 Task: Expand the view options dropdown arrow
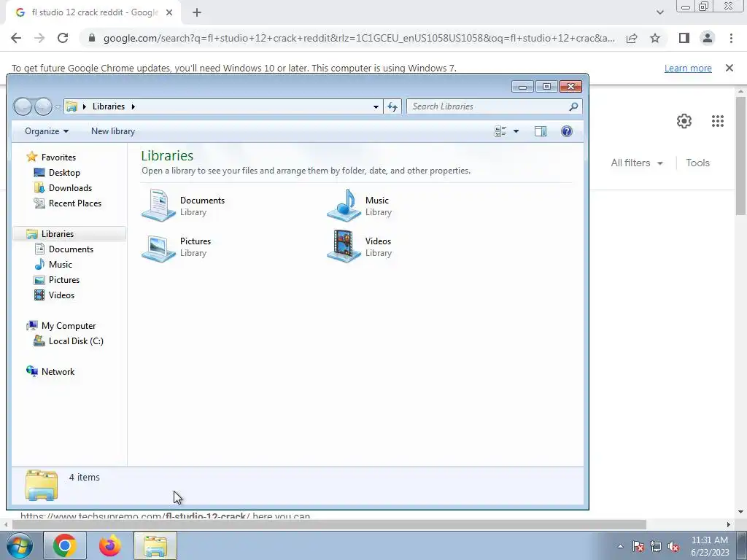(x=516, y=131)
